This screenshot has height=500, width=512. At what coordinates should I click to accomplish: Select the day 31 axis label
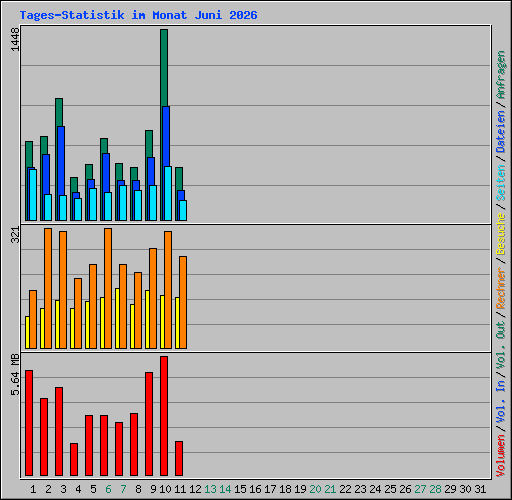480,489
